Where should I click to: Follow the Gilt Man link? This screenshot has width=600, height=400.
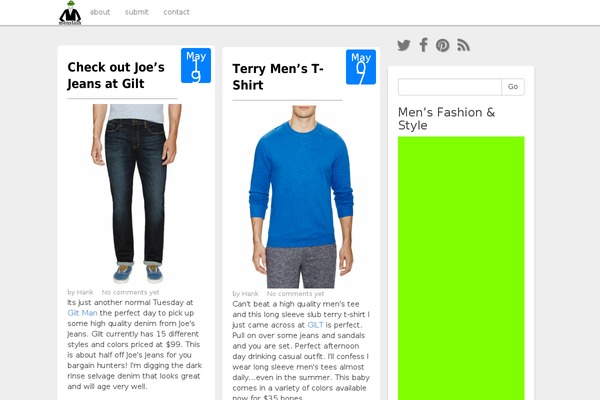point(82,313)
